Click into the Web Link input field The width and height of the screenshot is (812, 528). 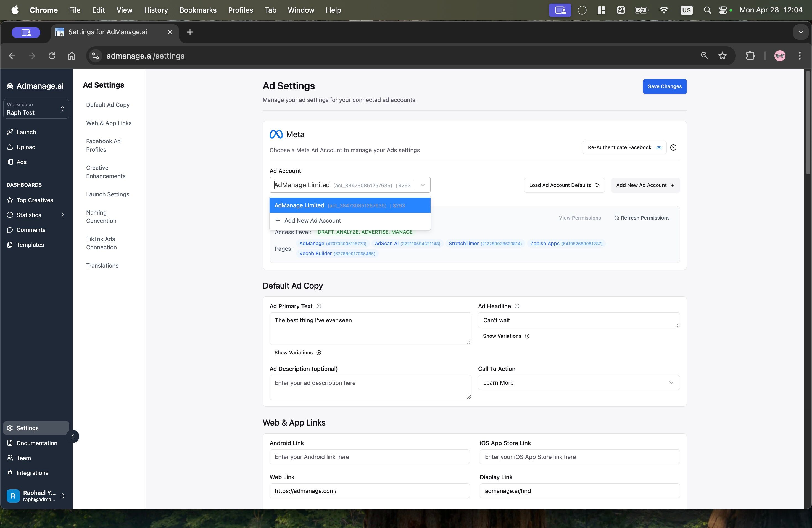coord(369,490)
